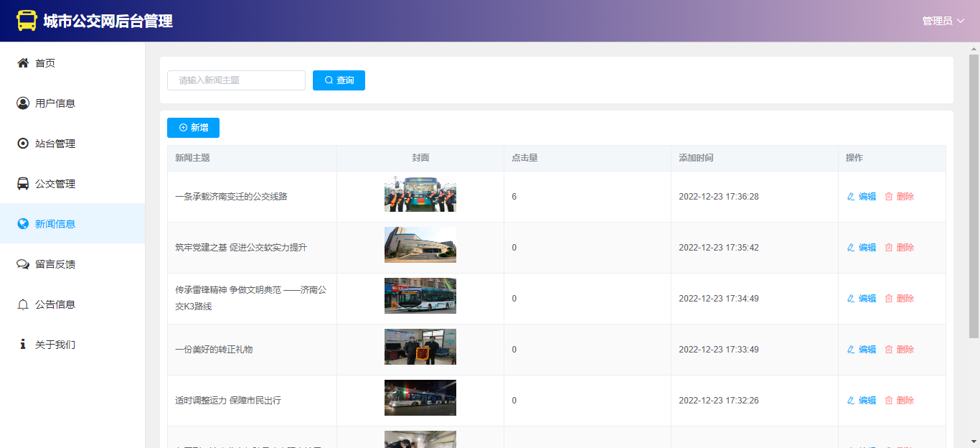The width and height of the screenshot is (980, 448).
Task: Delete the 筑牢党建之基 news row
Action: pyautogui.click(x=900, y=248)
